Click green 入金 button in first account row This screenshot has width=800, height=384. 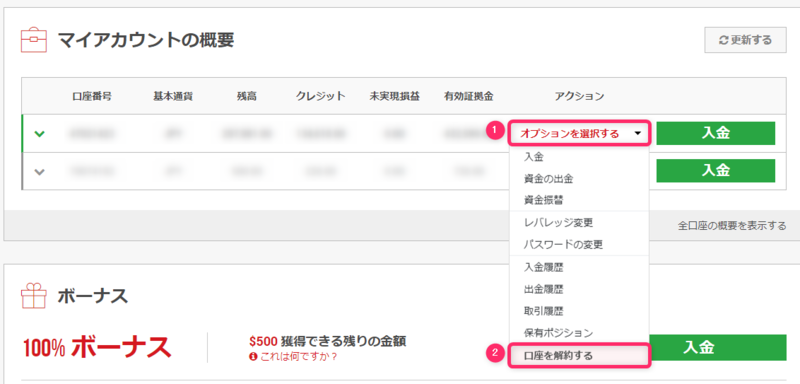(715, 133)
